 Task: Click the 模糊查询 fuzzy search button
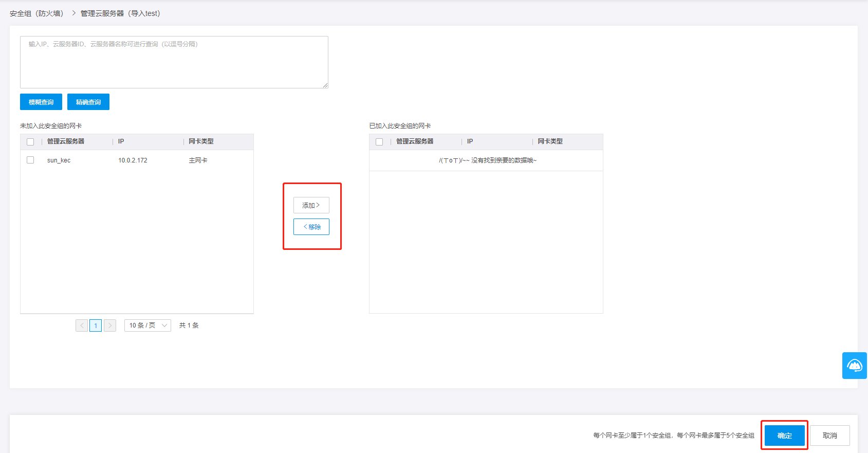tap(41, 102)
